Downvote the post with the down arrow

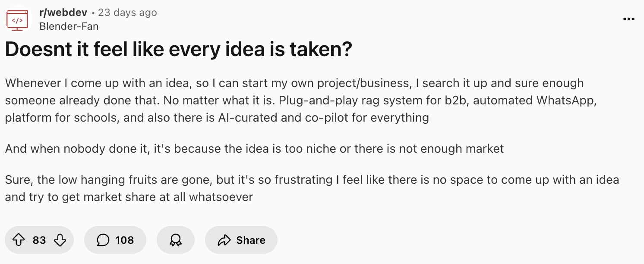click(x=60, y=240)
